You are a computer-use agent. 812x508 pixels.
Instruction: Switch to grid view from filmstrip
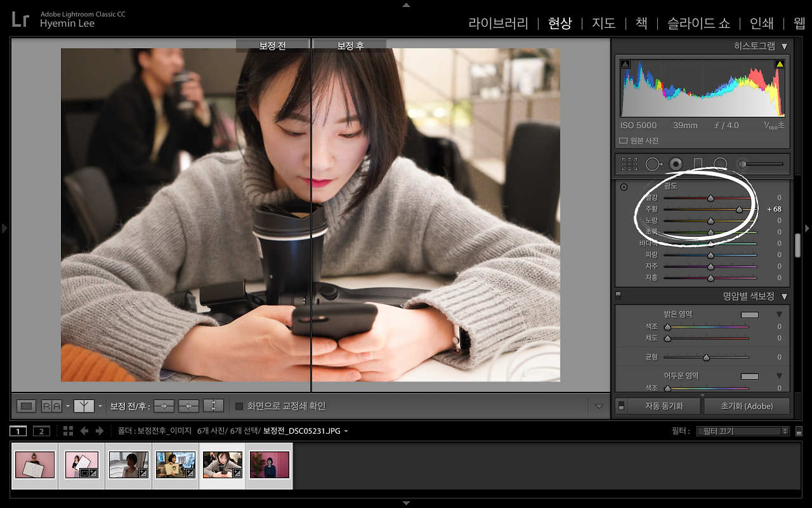pyautogui.click(x=68, y=431)
